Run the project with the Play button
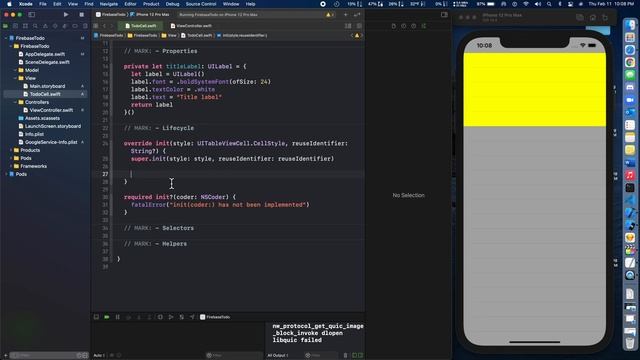 coord(66,15)
